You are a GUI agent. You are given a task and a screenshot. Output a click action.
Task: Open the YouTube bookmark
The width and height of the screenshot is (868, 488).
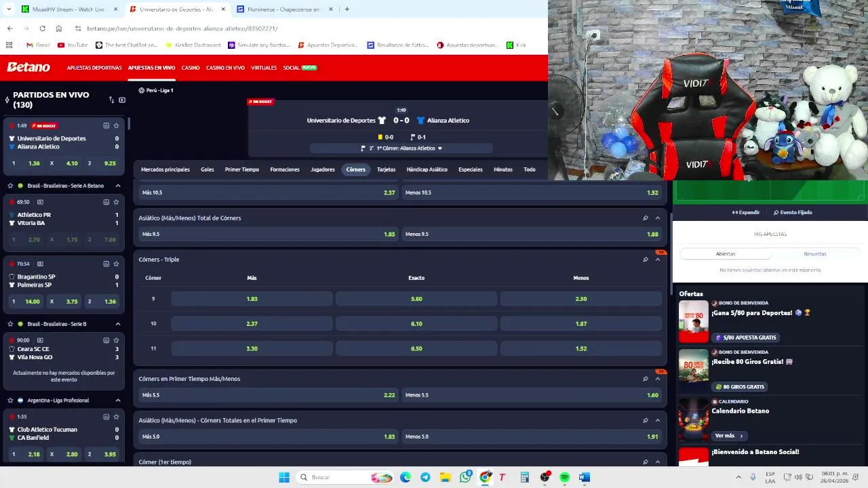tap(73, 45)
